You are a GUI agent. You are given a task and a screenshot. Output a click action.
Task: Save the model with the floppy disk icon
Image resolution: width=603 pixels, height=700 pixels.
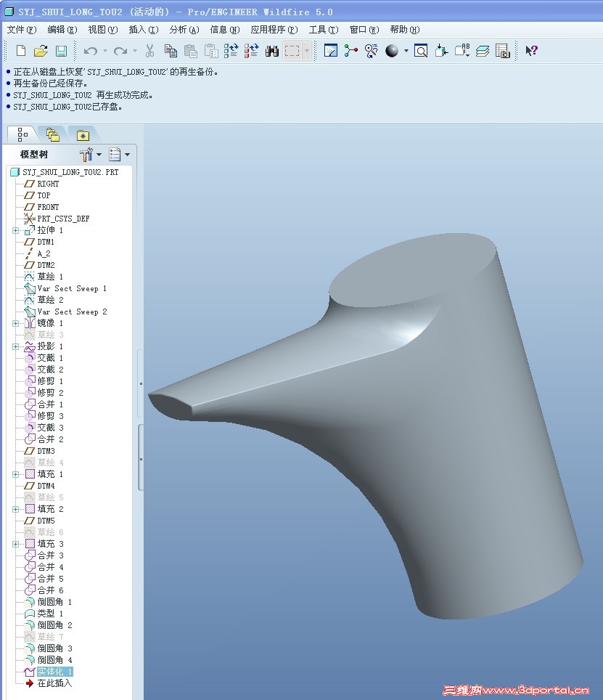(61, 50)
